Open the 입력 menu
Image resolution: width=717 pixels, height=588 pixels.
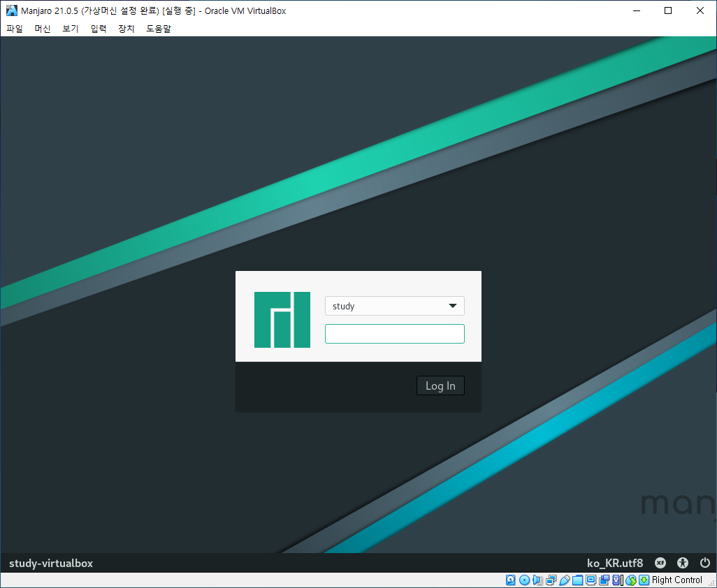click(99, 29)
